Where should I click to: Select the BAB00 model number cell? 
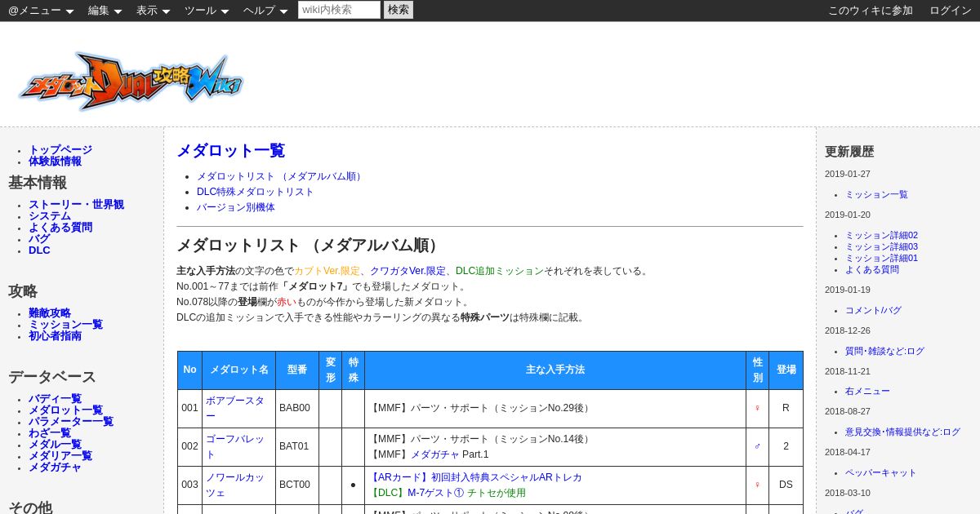[297, 409]
